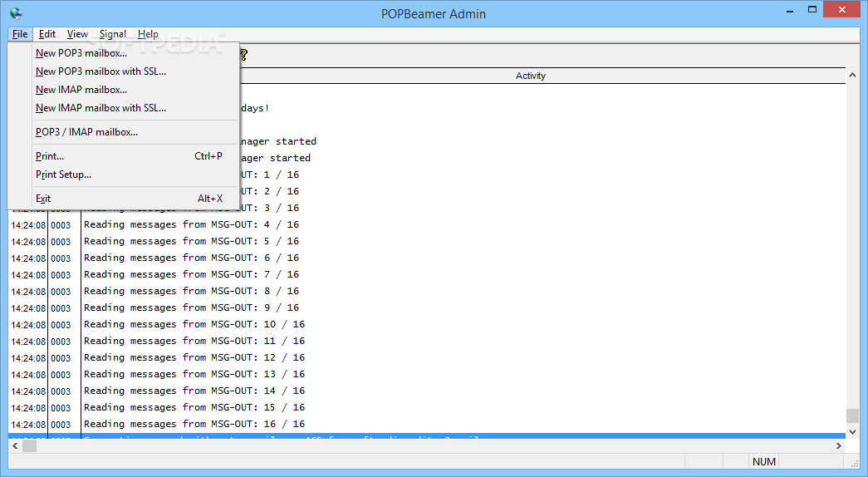
Task: Open the View menu
Action: coord(77,34)
